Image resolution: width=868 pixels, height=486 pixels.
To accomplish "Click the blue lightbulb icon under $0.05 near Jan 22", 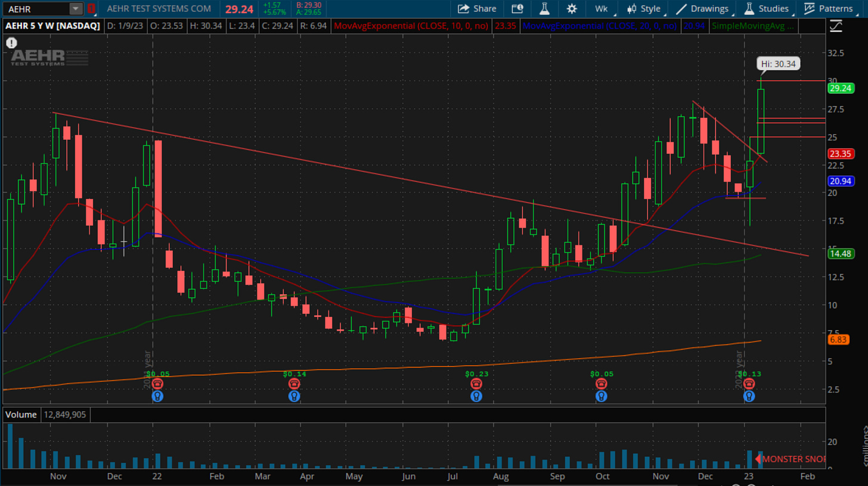I will point(157,396).
